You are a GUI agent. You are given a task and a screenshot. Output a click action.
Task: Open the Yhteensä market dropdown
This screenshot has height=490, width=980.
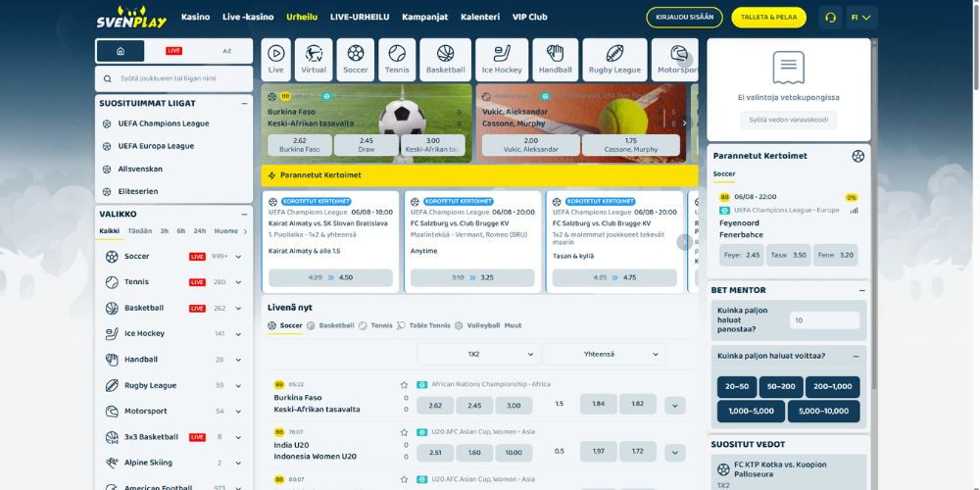pyautogui.click(x=604, y=355)
